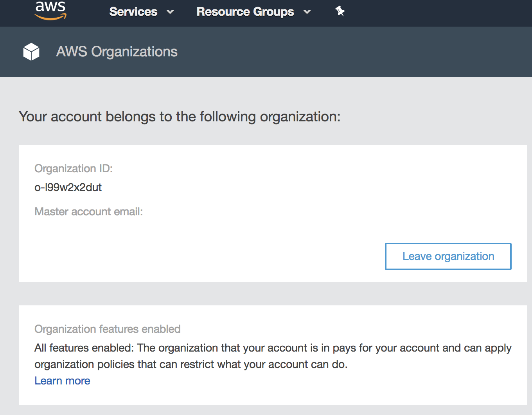Screen dimensions: 532x415
Task: Select the organization ID o-l99w2x2dut
Action: click(x=68, y=188)
